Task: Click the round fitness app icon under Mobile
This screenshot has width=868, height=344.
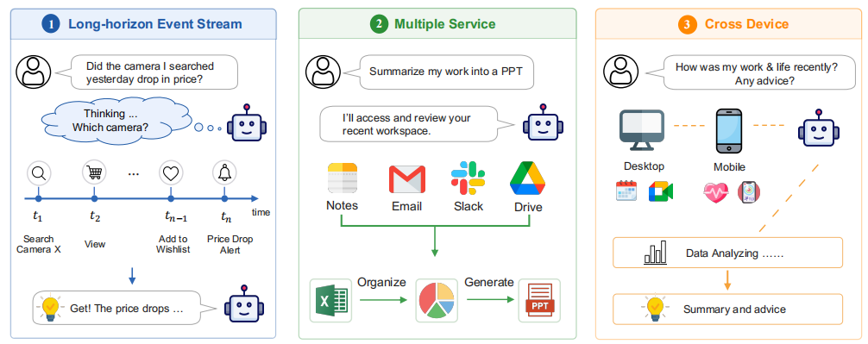Action: tap(748, 192)
